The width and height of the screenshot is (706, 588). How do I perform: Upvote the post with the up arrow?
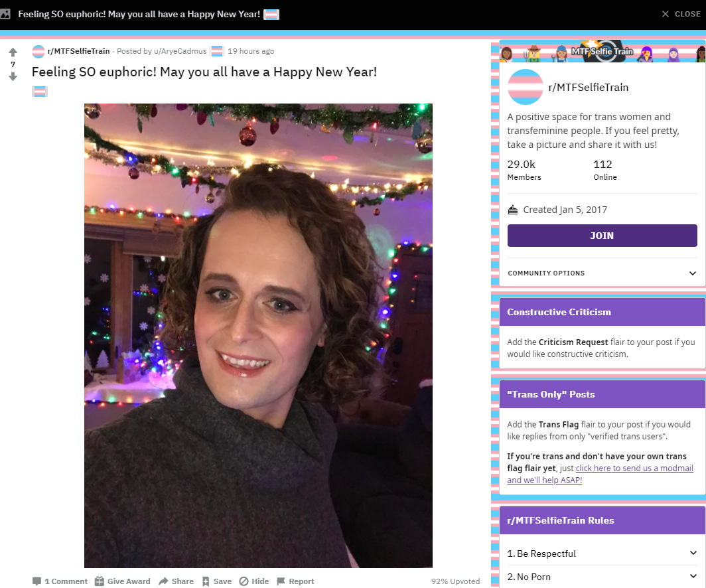coord(13,52)
